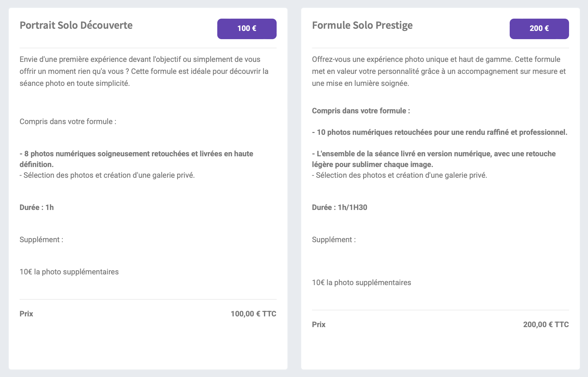
Task: Click Durée : 1h/1H30 in right card
Action: [x=339, y=207]
